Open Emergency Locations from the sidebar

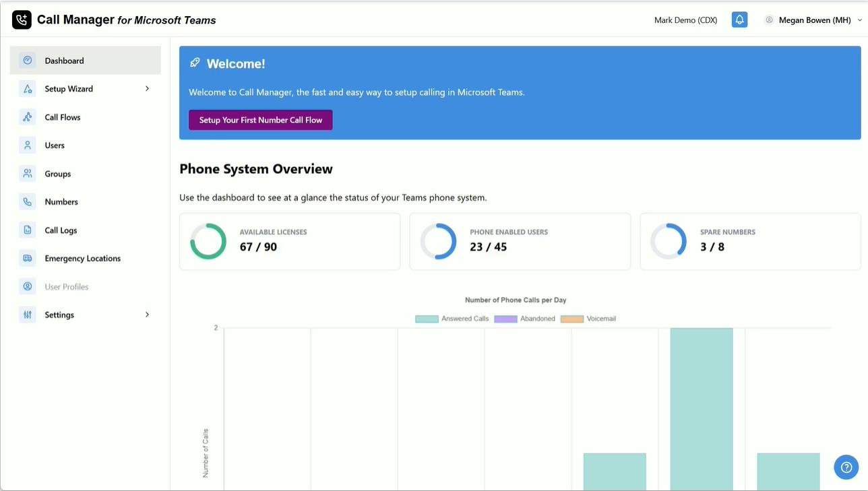[86, 259]
